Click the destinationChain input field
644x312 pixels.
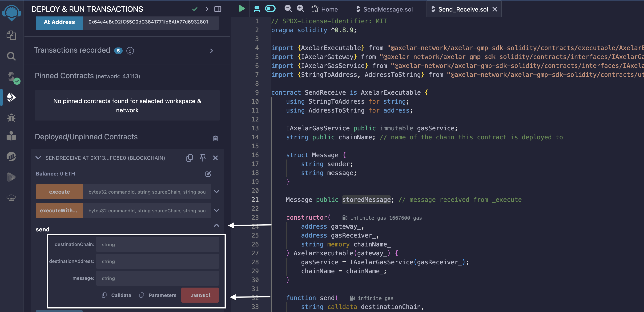point(157,244)
